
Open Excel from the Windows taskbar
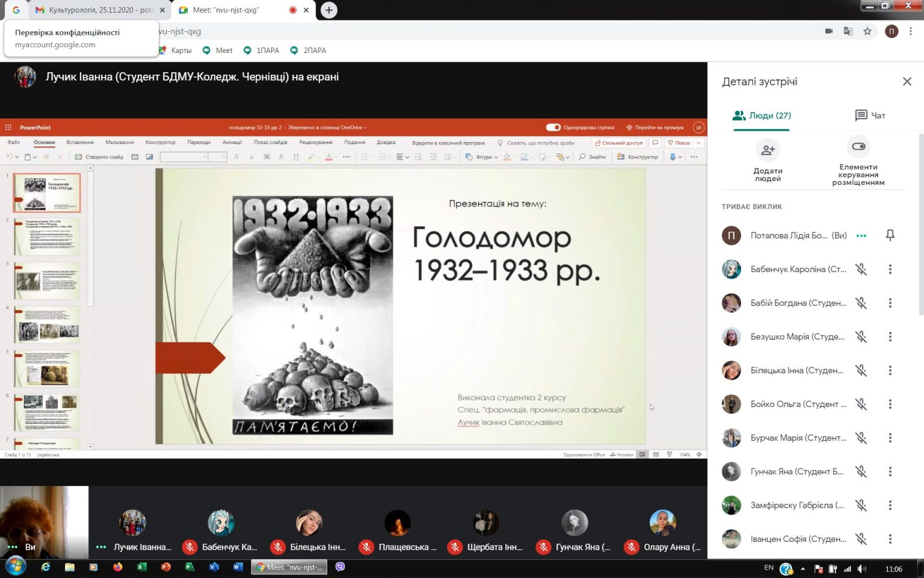(x=142, y=567)
